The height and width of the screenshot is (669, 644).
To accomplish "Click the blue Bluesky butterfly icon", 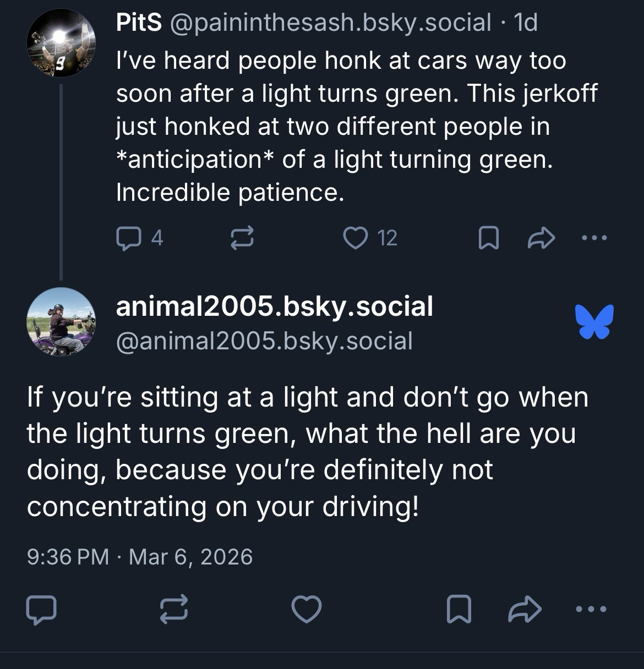I will coord(594,321).
